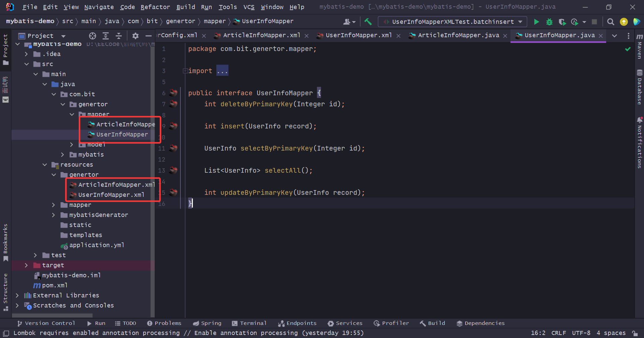Screen dimensions: 644x338
Task: Open Services tool window
Action: [345, 323]
